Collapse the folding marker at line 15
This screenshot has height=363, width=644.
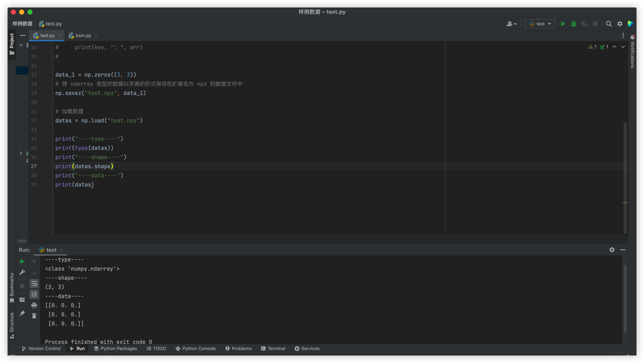tap(53, 56)
